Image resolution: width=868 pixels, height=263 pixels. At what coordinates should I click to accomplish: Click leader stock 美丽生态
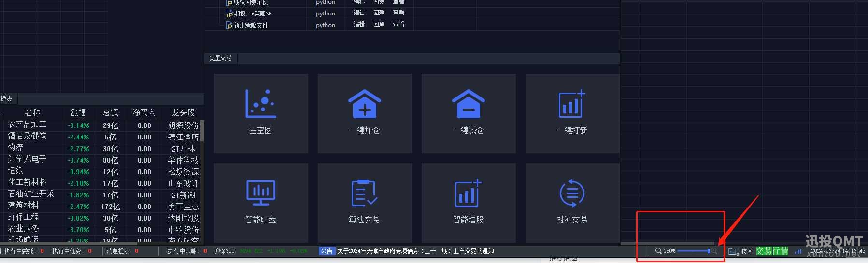pos(183,207)
